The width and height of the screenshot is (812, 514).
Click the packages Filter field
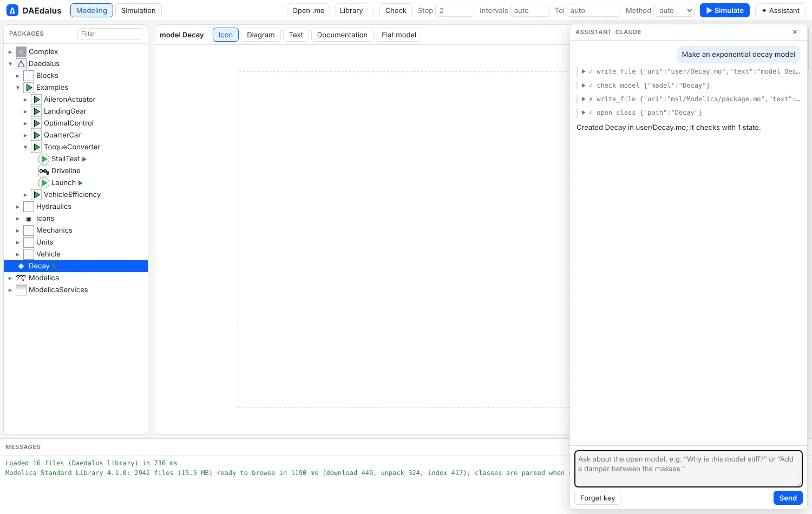110,34
